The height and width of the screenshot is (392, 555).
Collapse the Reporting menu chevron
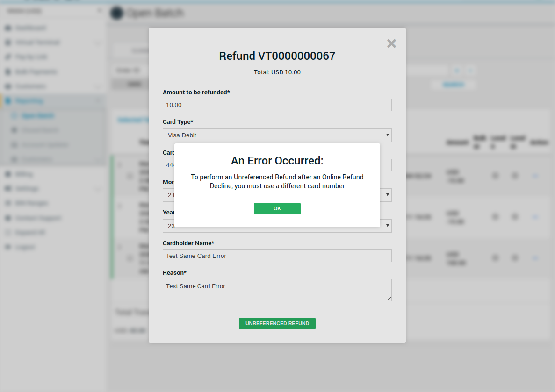point(98,101)
